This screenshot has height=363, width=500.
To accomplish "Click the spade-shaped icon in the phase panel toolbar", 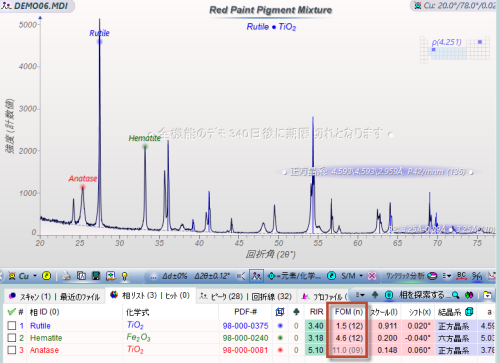I will 375,295.
